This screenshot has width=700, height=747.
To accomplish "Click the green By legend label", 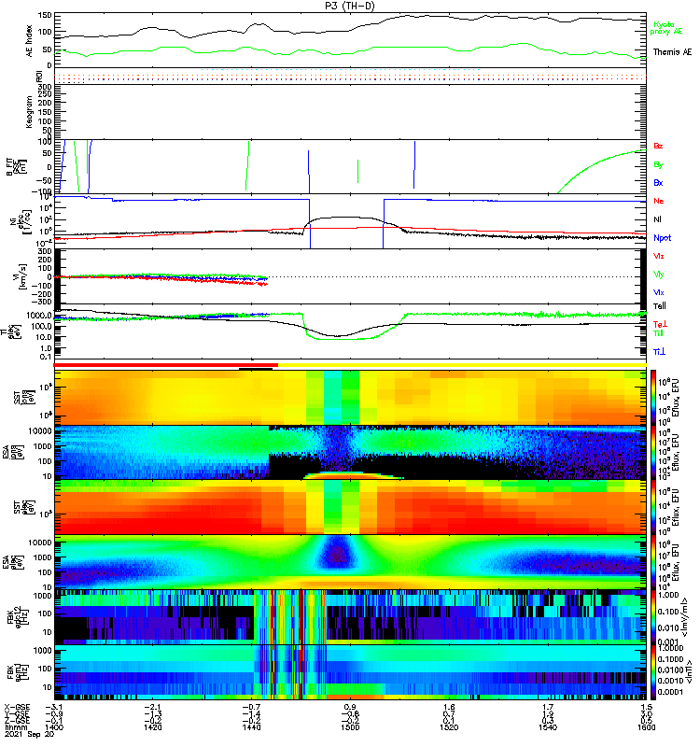I will pyautogui.click(x=658, y=165).
